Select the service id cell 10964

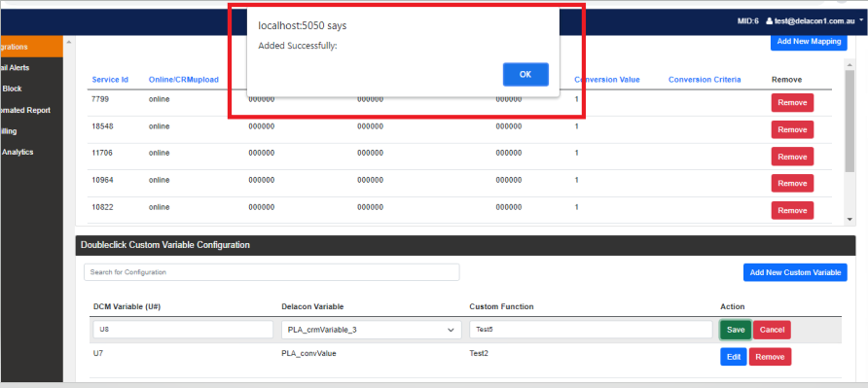[x=102, y=180]
